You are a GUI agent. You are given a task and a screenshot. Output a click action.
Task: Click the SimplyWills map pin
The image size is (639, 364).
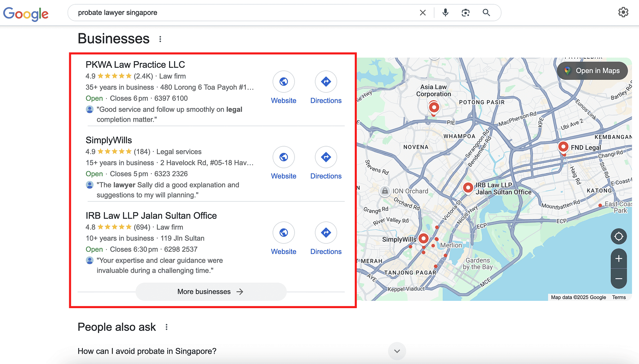[x=423, y=239]
